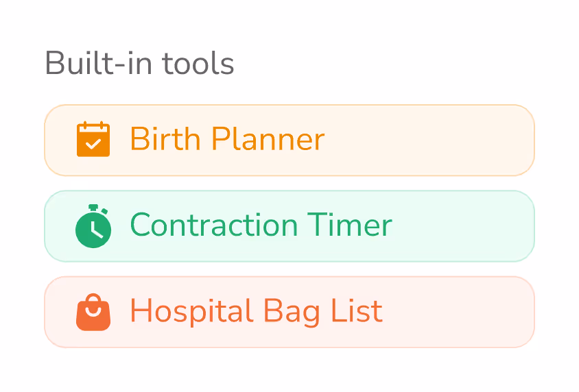Tap the checkmark inside the calendar icon
Image resolution: width=579 pixels, height=392 pixels.
[93, 144]
